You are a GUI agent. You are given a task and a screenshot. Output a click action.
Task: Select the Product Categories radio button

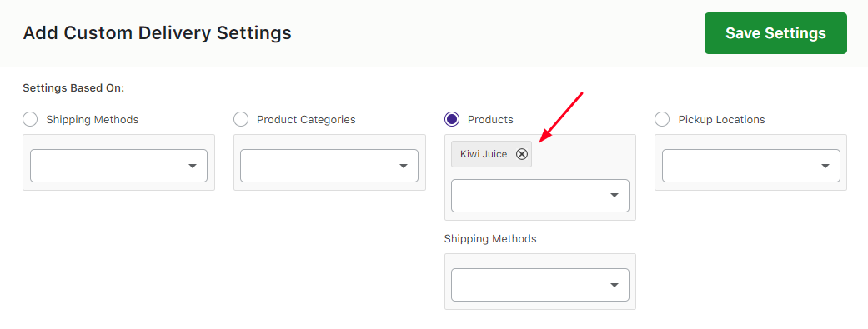tap(241, 119)
